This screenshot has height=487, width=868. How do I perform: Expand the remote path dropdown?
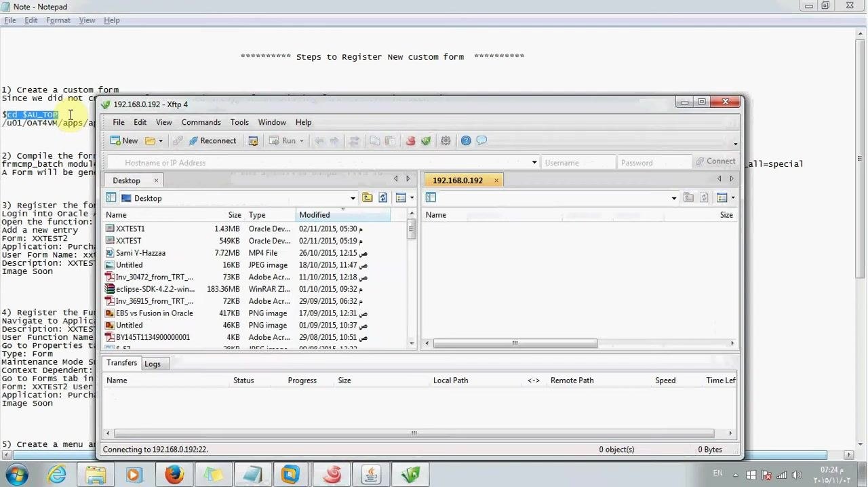tap(673, 198)
